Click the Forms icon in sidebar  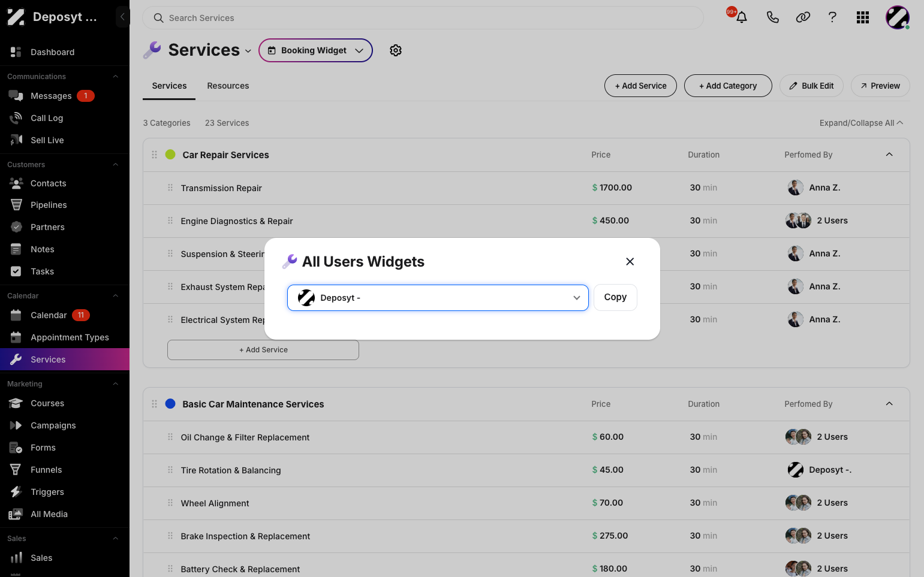point(16,448)
